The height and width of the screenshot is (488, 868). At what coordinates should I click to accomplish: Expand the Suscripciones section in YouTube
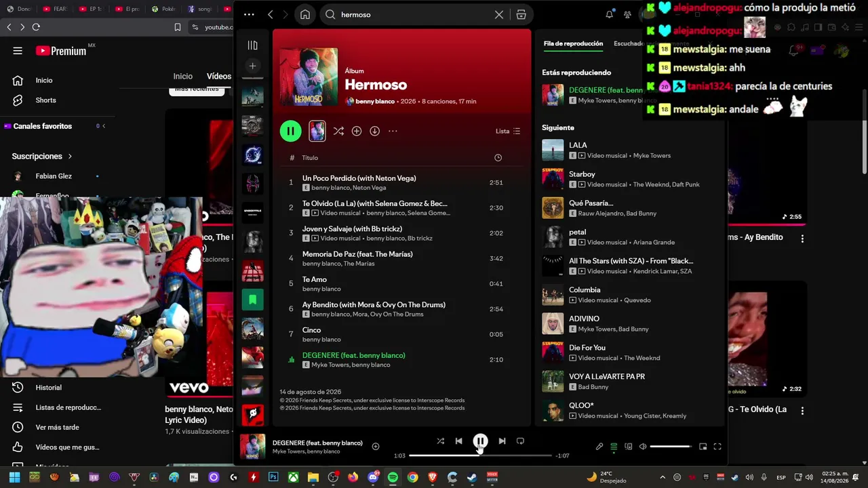42,156
